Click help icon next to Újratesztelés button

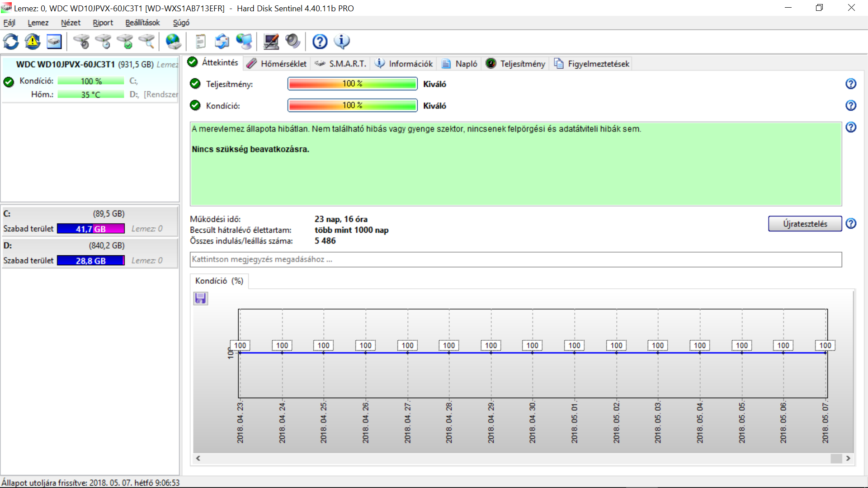pyautogui.click(x=851, y=224)
